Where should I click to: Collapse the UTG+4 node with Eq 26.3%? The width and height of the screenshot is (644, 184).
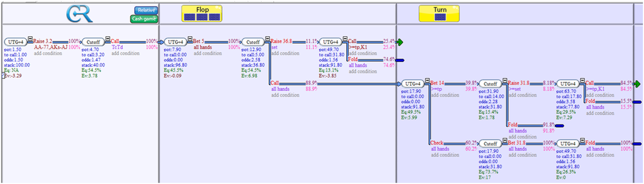click(x=582, y=140)
